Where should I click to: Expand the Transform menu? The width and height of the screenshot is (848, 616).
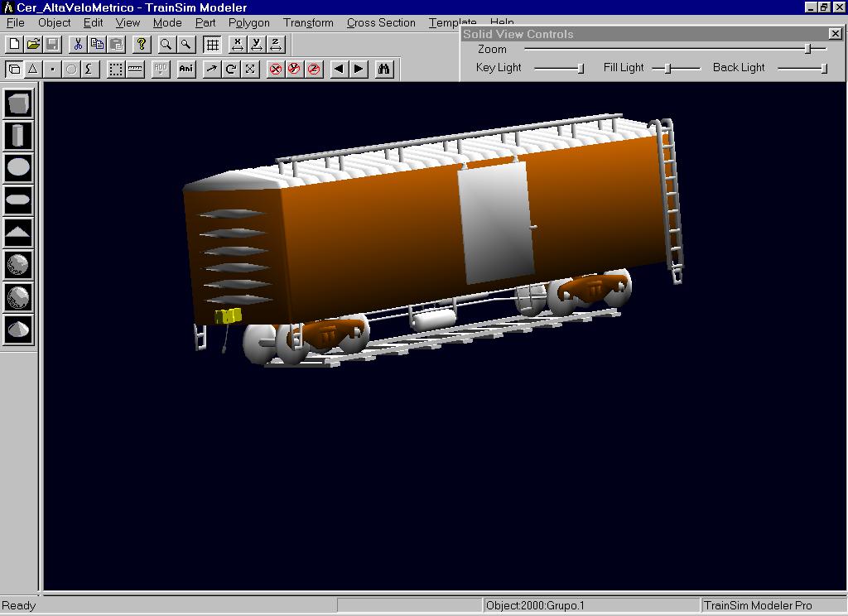308,22
